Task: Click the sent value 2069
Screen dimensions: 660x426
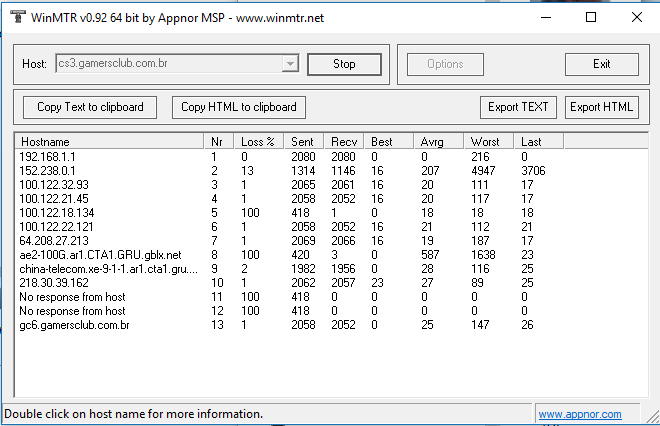Action: [303, 241]
